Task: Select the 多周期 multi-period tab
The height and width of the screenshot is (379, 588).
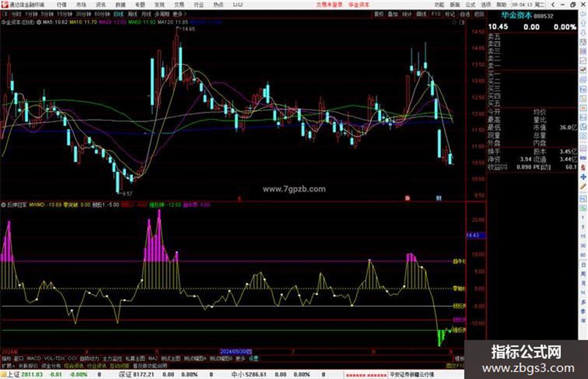Action: pyautogui.click(x=162, y=14)
